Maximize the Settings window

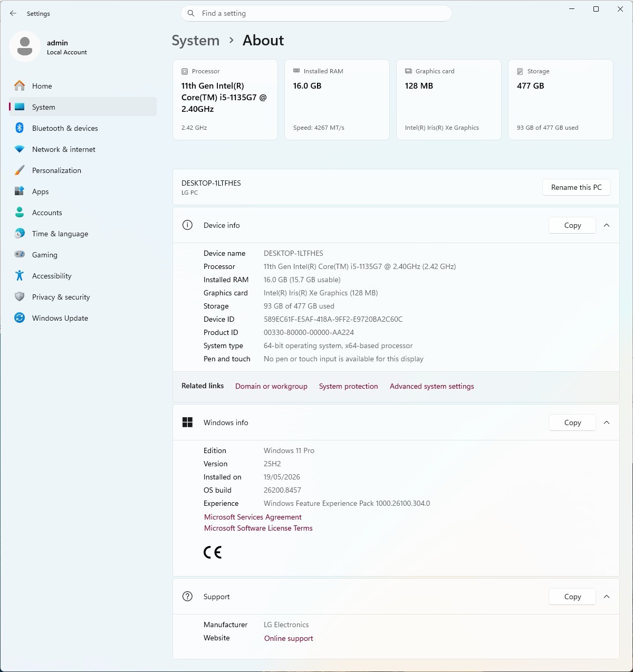(x=596, y=9)
